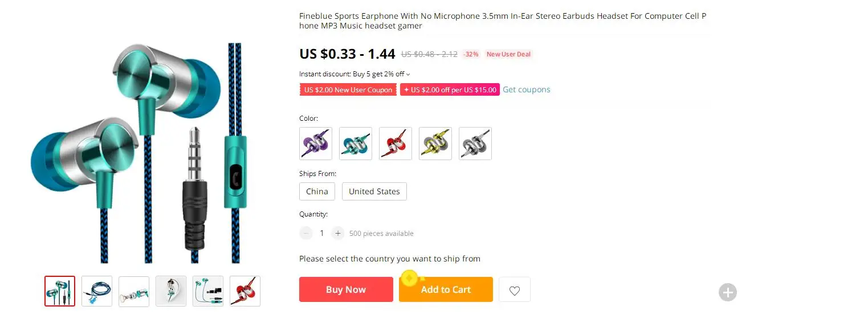This screenshot has height=327, width=868.
Task: View the coiled blue cable thumbnail
Action: 97,291
